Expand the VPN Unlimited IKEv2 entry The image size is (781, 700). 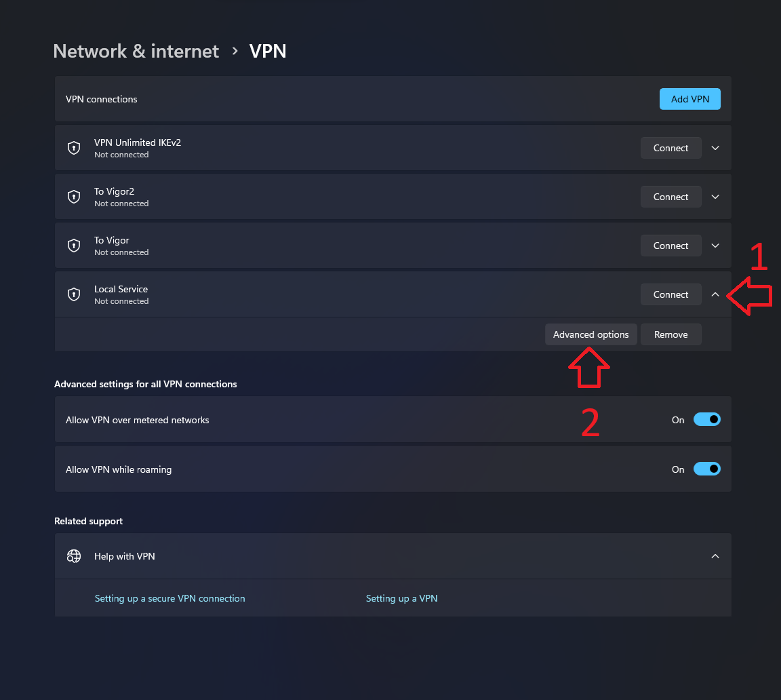[715, 147]
